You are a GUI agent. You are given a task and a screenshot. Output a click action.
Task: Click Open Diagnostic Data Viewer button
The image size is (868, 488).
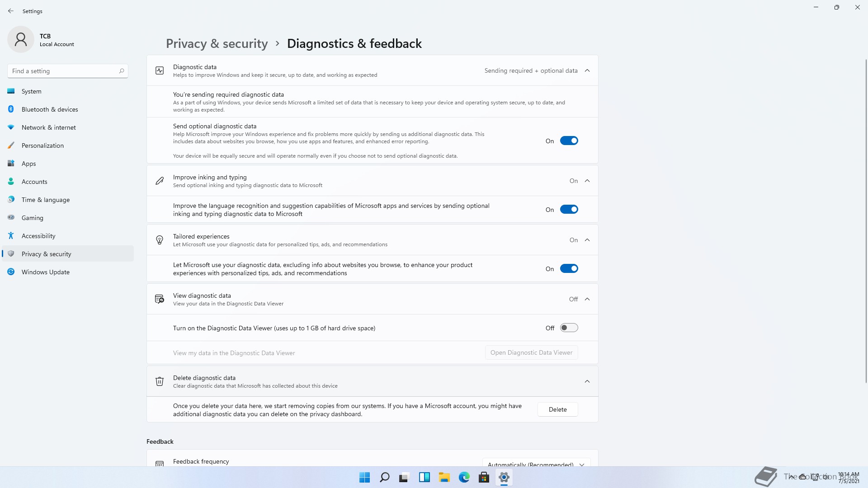point(531,352)
